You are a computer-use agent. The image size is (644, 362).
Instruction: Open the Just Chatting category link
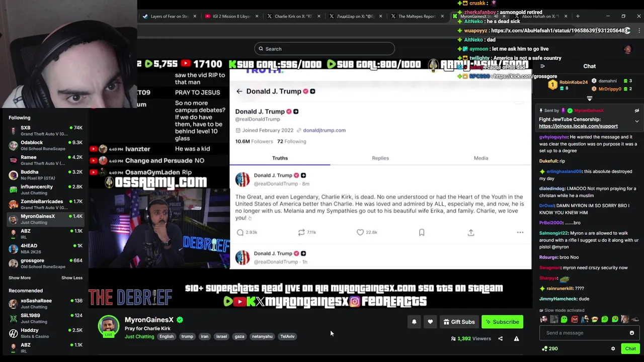[x=139, y=336]
